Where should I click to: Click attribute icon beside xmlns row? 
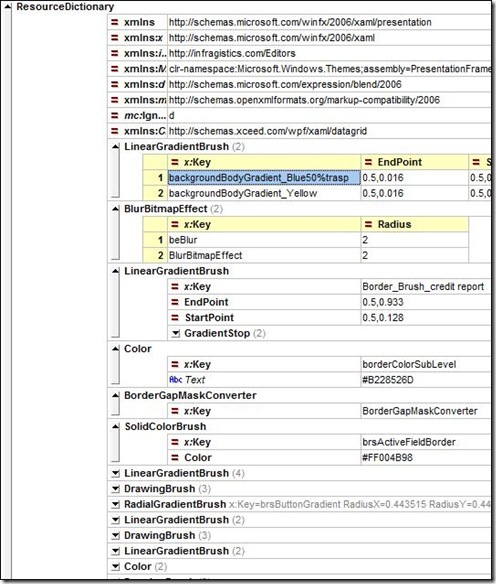point(115,22)
